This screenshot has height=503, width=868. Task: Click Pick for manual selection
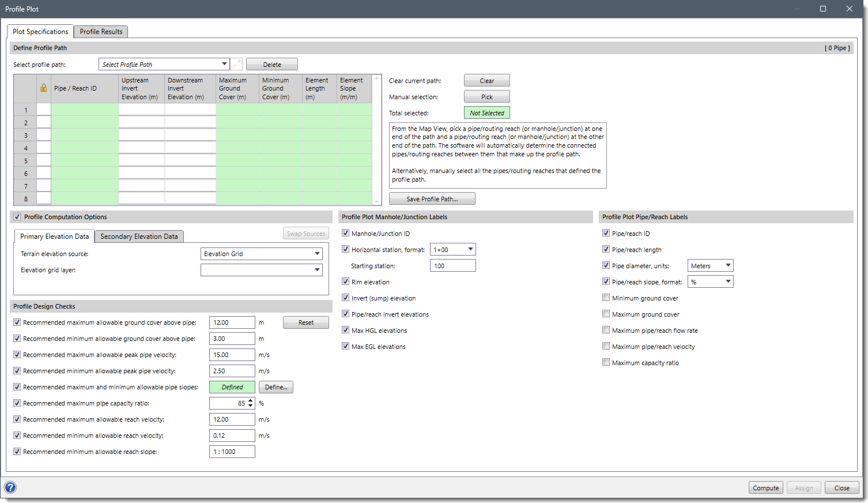486,96
